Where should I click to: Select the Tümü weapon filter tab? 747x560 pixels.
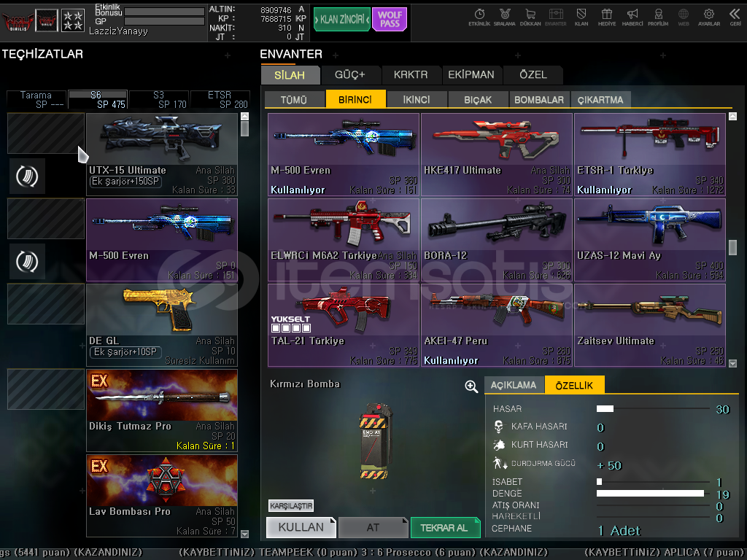tap(294, 99)
